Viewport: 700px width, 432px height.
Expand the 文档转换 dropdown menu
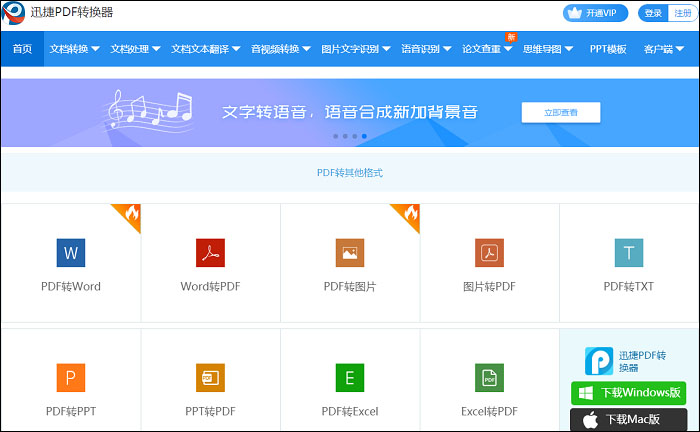point(74,49)
